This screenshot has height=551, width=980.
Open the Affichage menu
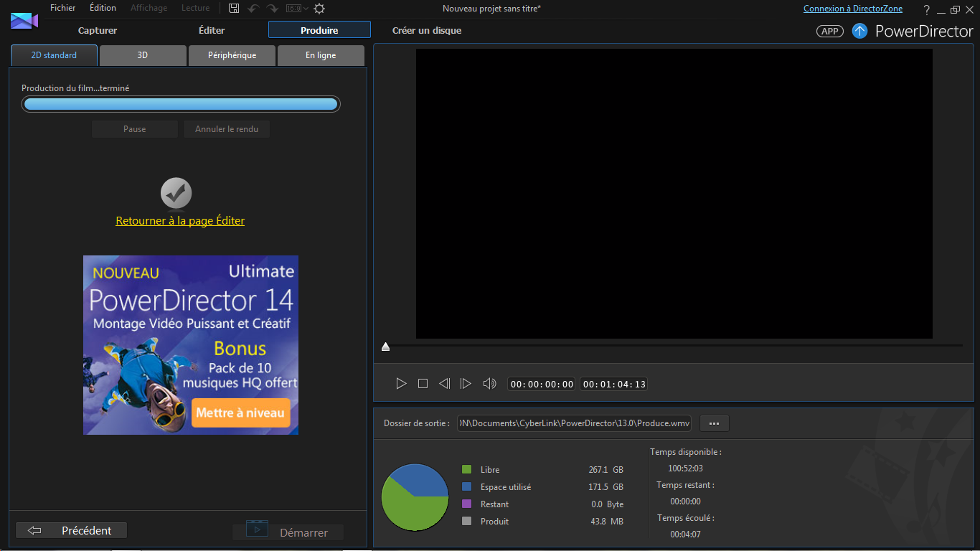(149, 8)
